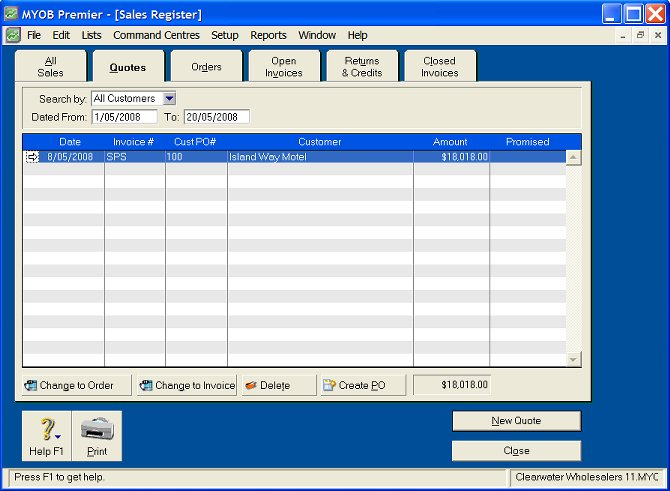Open the Help menu
The width and height of the screenshot is (670, 491).
pos(357,35)
